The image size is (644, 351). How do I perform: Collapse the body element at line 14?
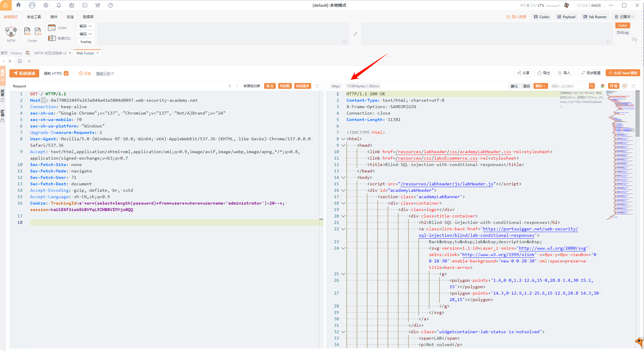click(x=343, y=177)
